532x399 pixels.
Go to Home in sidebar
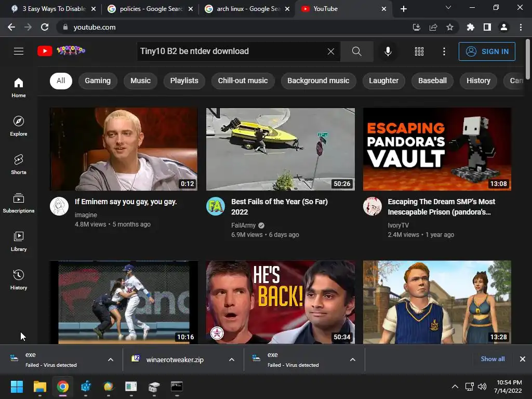point(19,87)
